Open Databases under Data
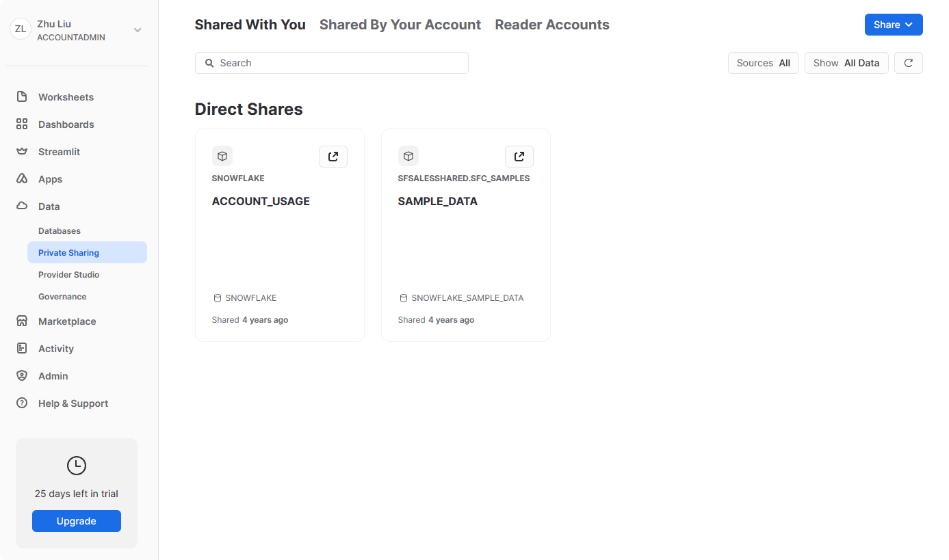This screenshot has width=949, height=560. coord(60,231)
